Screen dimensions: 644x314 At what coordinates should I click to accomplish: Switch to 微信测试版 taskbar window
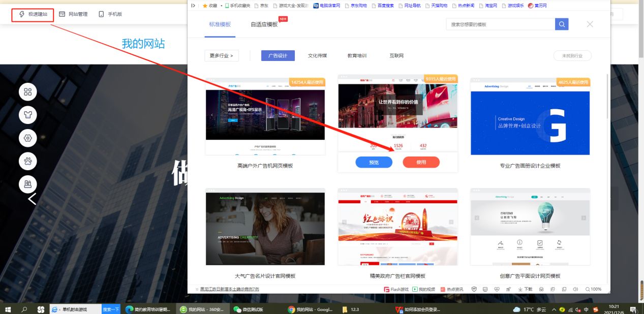click(249, 309)
